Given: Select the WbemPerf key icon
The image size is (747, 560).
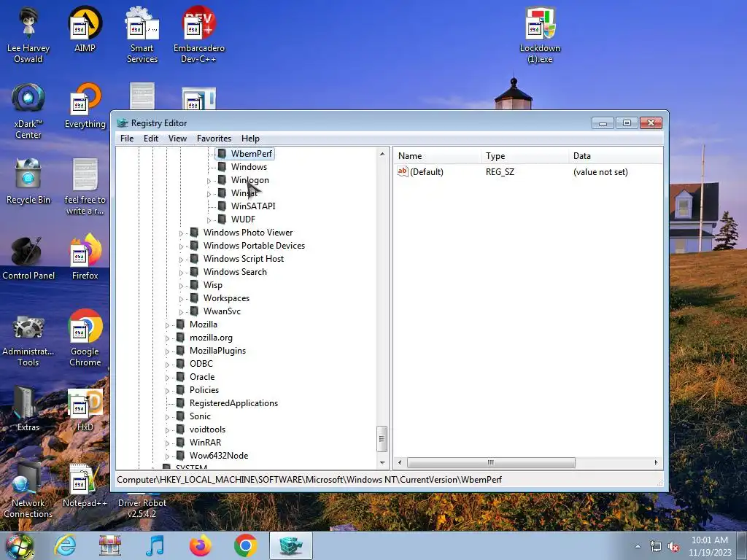Looking at the screenshot, I should pos(222,153).
